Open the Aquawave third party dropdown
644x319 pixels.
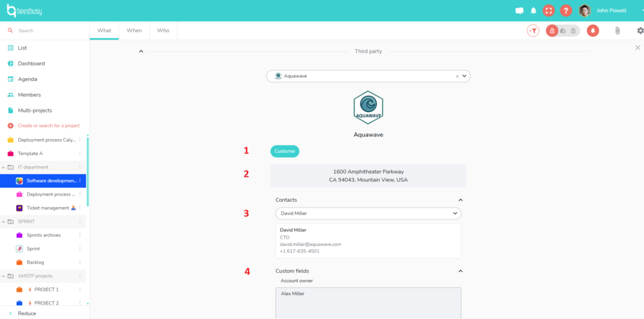[465, 76]
